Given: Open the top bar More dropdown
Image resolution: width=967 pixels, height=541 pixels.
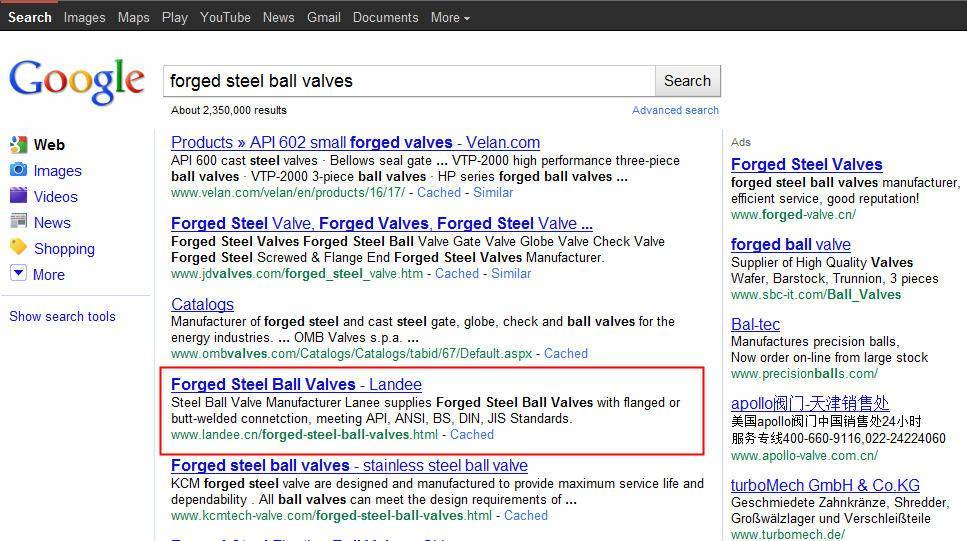Looking at the screenshot, I should [450, 17].
